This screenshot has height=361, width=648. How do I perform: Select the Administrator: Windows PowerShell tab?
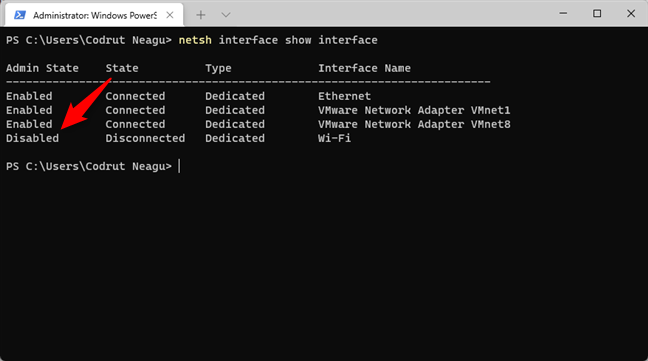(x=94, y=15)
